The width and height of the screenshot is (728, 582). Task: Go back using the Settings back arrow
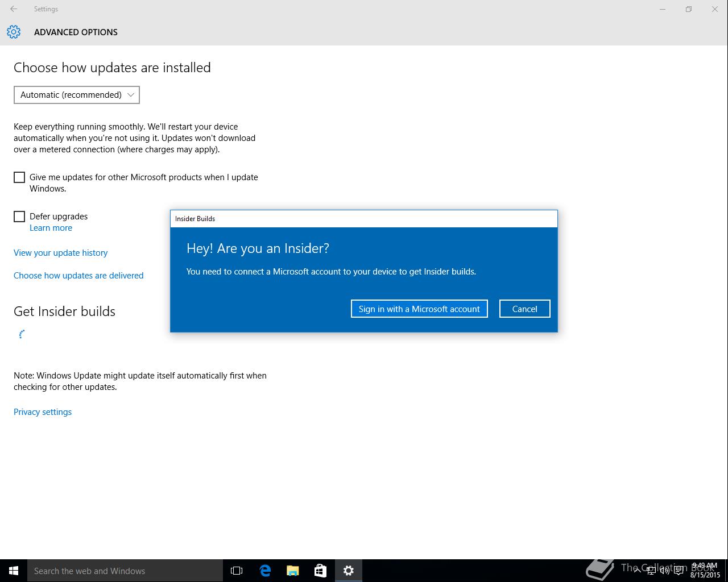click(14, 9)
